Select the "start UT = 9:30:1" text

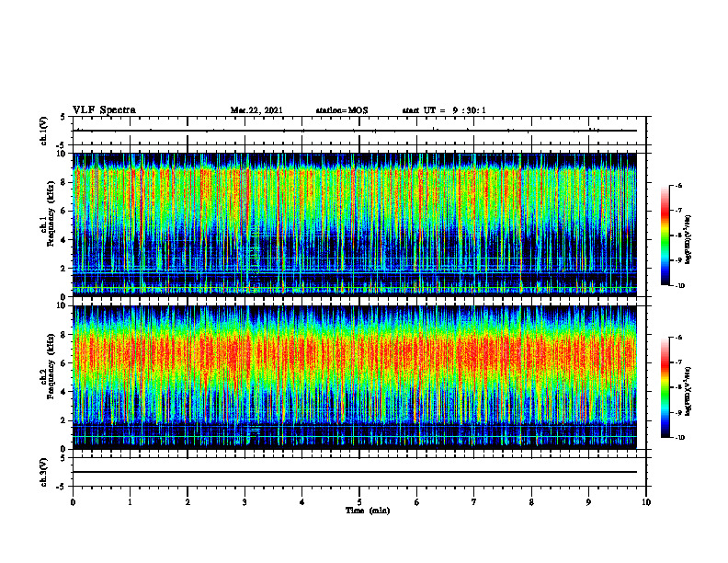444,110
